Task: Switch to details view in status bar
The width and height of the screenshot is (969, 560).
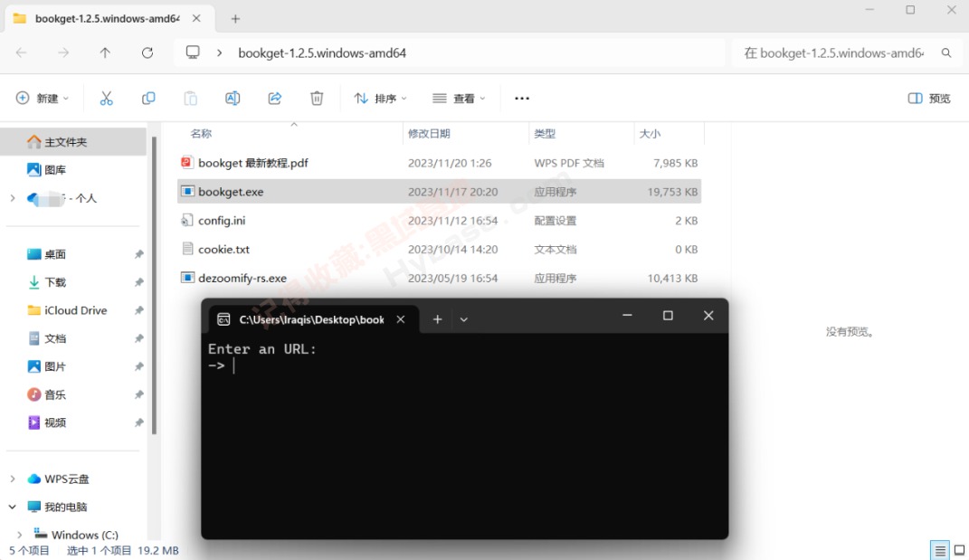Action: [x=940, y=550]
